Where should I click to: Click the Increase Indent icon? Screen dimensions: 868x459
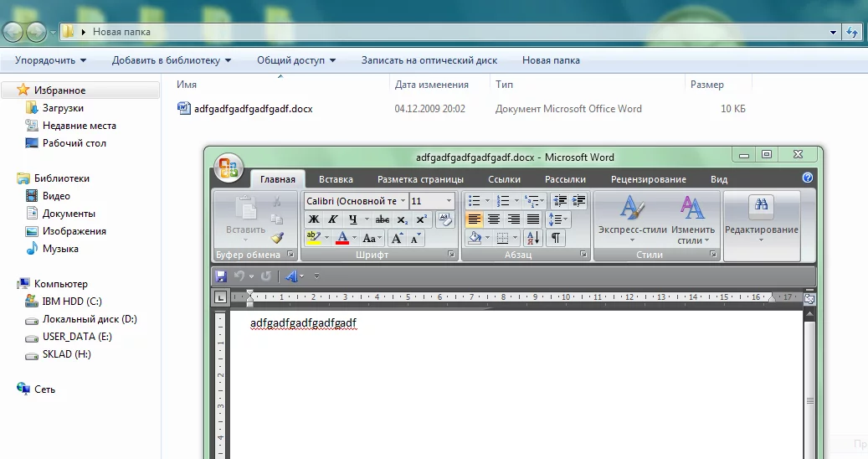point(578,201)
